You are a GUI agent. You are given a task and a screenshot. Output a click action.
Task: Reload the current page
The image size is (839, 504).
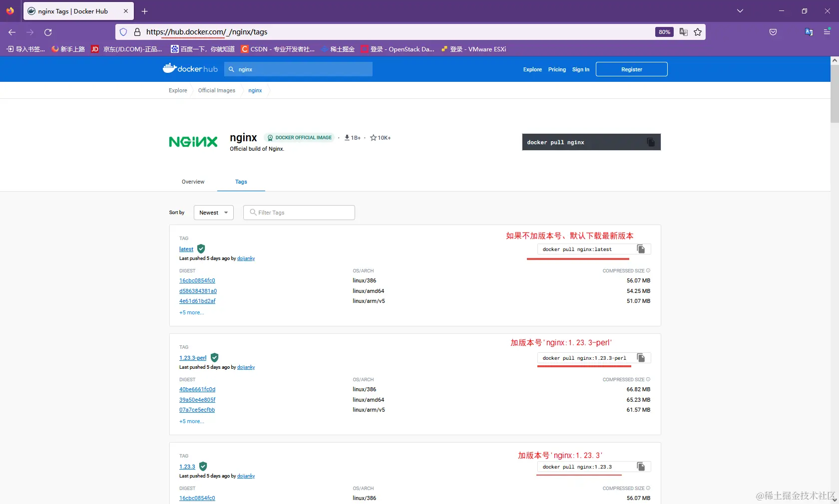pyautogui.click(x=48, y=32)
